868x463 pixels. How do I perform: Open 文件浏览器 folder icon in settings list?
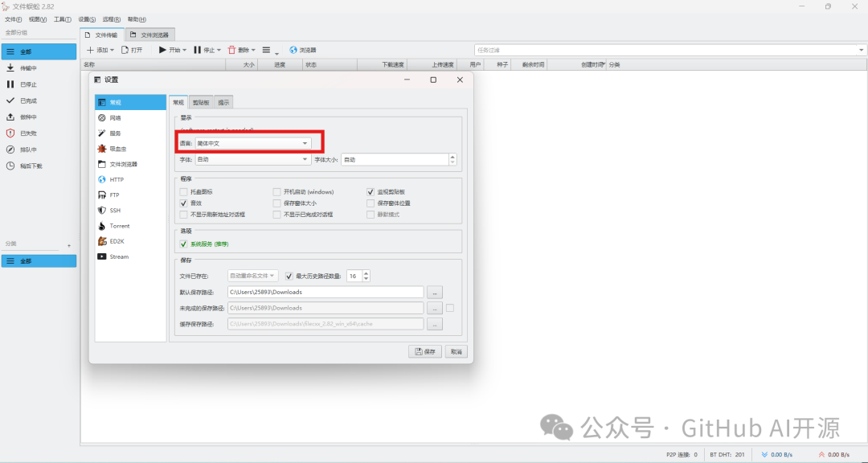pos(102,164)
